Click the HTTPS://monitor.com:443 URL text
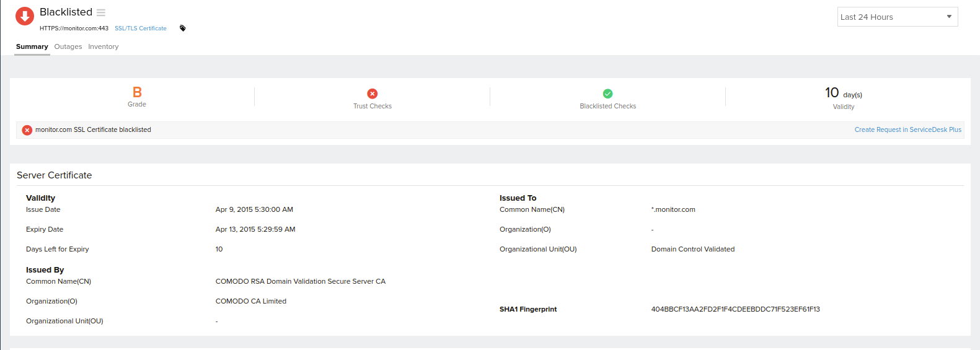The height and width of the screenshot is (350, 980). pyautogui.click(x=74, y=28)
